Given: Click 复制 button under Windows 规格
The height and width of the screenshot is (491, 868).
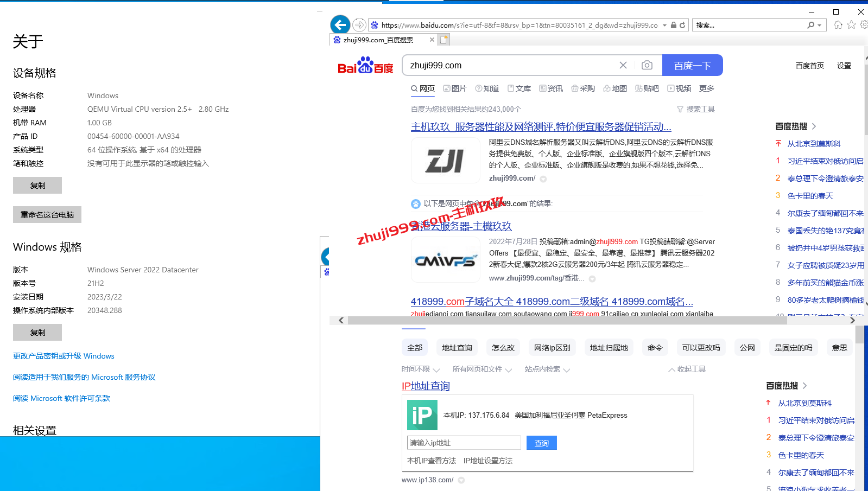Looking at the screenshot, I should (37, 332).
